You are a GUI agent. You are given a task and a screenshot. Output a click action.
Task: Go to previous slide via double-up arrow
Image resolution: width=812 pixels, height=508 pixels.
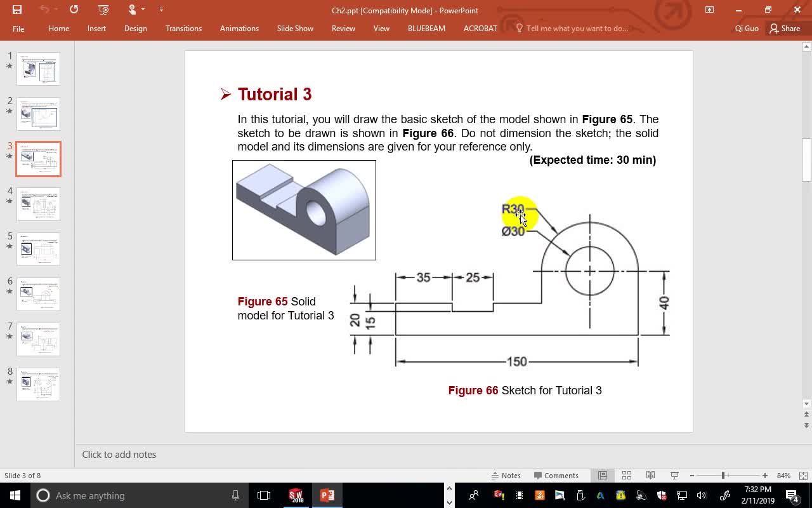tap(806, 415)
